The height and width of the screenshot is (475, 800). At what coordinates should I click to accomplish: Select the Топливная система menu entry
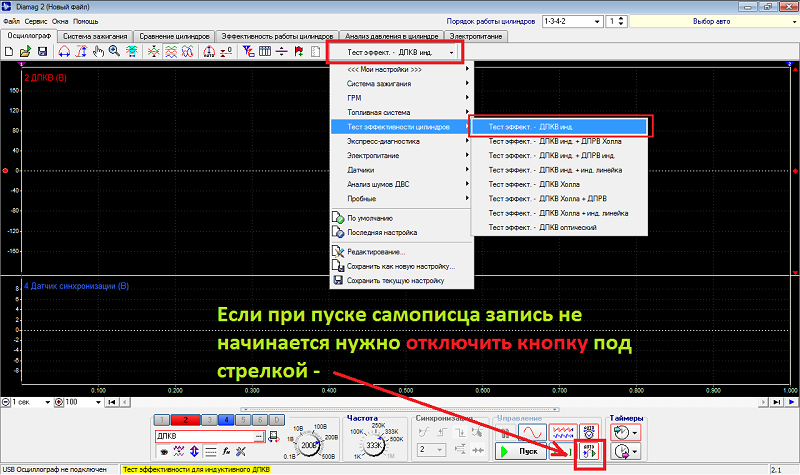click(x=402, y=112)
